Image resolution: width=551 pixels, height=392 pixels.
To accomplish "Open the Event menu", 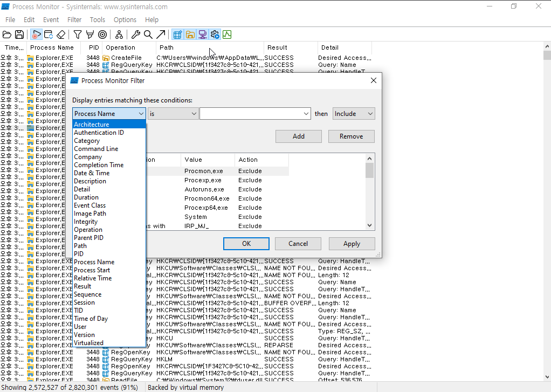I will pos(51,20).
